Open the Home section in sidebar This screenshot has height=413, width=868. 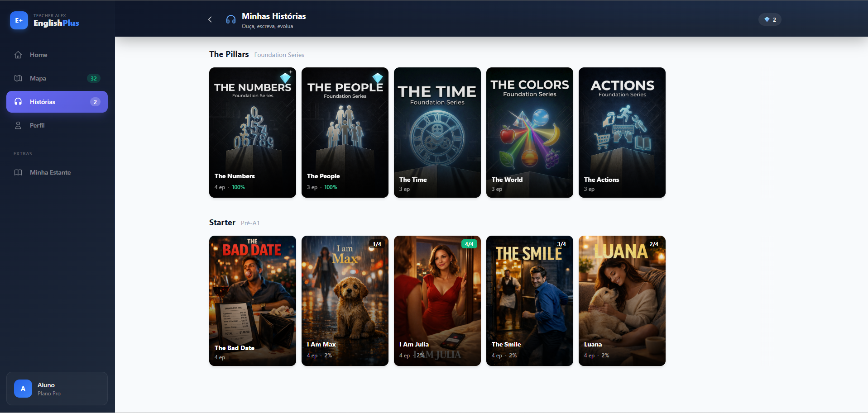[38, 55]
